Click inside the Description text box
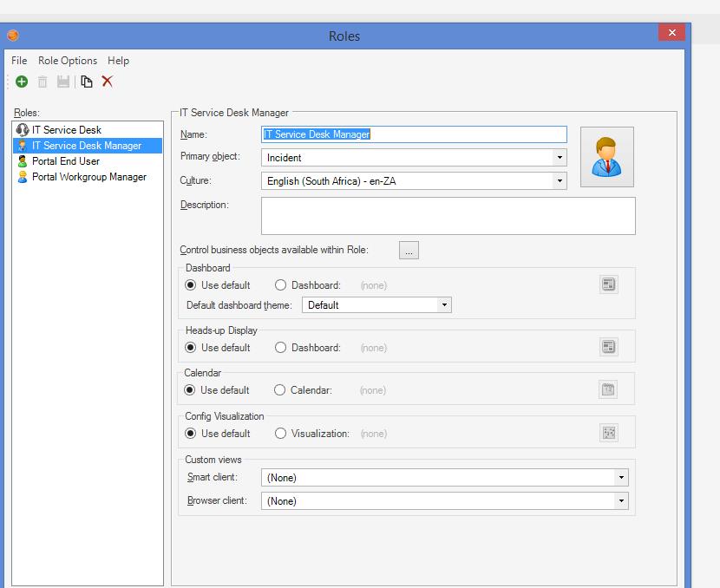Viewport: 720px width, 588px height. [448, 216]
